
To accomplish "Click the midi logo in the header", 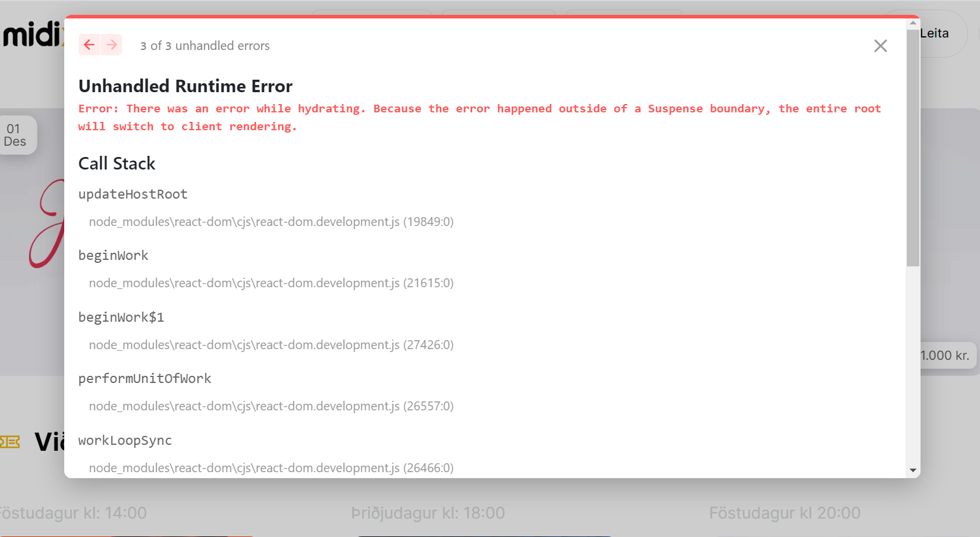I will [32, 34].
